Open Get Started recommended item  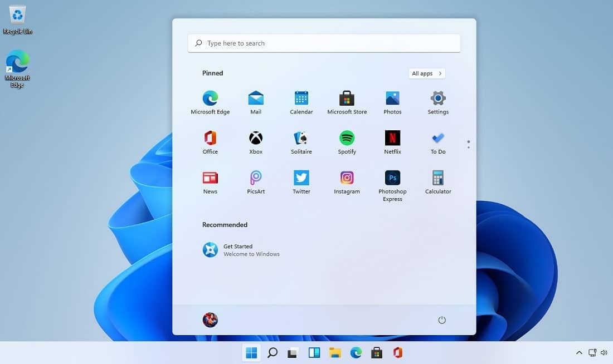(241, 250)
